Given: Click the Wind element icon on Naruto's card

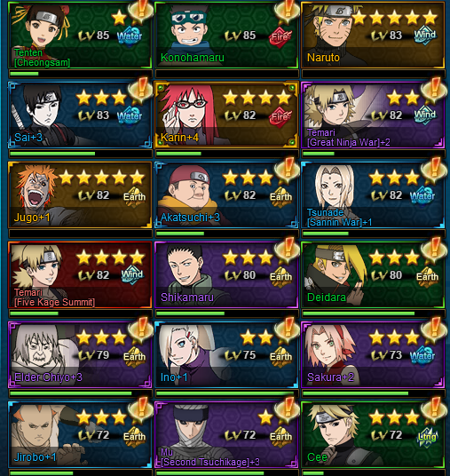Looking at the screenshot, I should coord(425,36).
